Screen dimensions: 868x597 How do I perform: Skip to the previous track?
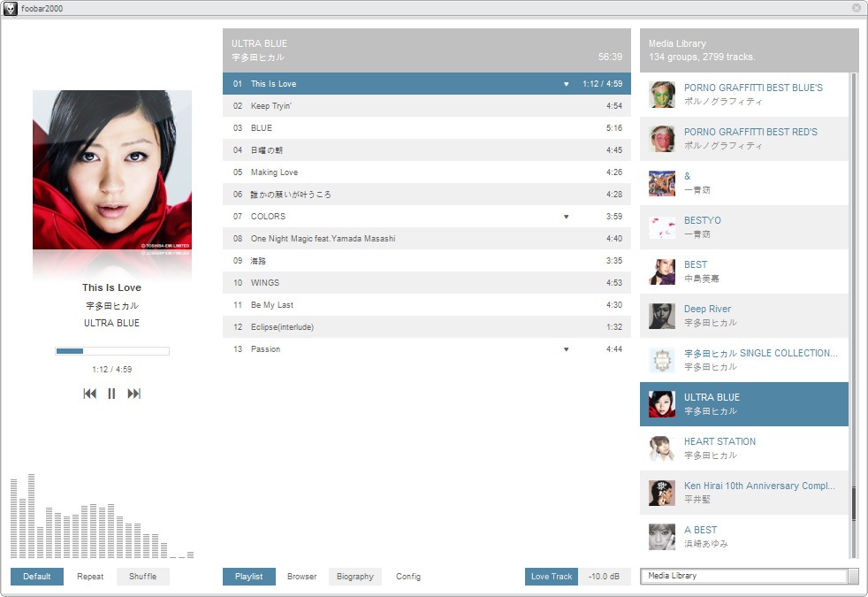point(89,394)
